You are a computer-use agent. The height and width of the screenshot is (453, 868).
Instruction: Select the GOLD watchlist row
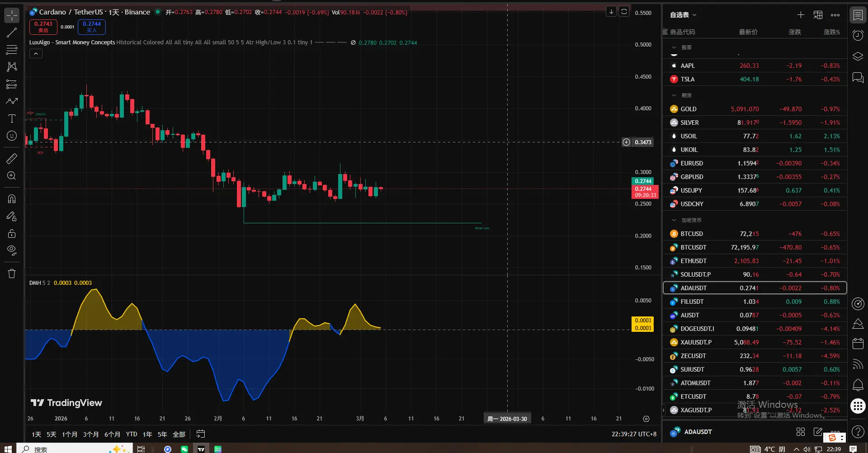pos(755,109)
